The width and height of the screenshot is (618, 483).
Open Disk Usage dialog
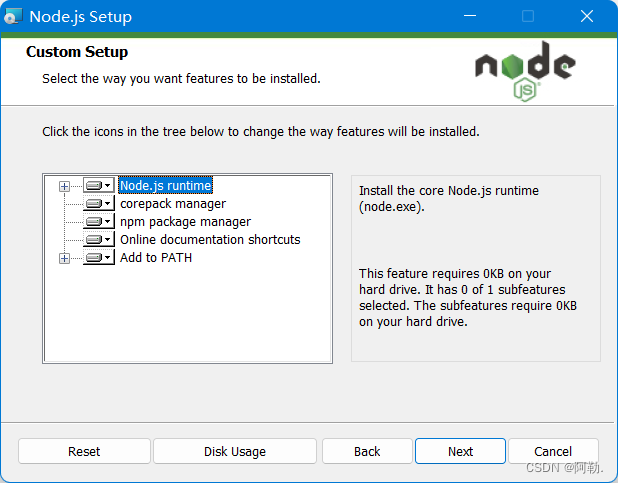[x=235, y=451]
